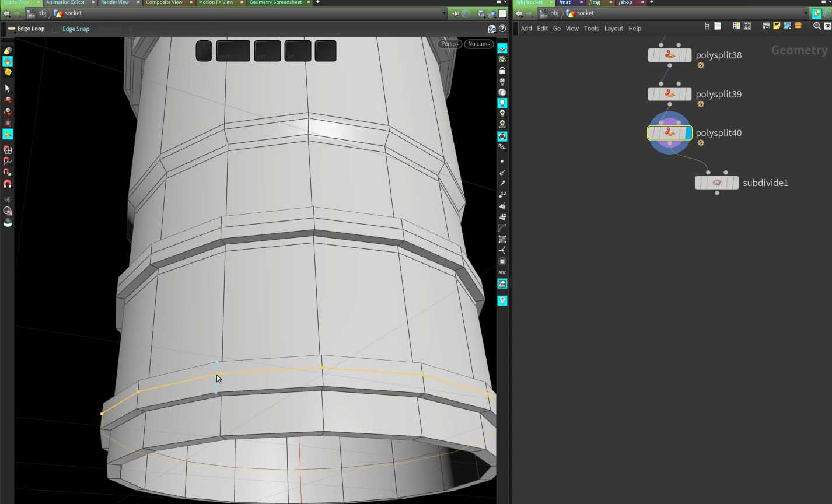This screenshot has height=504, width=832.
Task: Open the Persp viewport dropdown
Action: (x=449, y=44)
